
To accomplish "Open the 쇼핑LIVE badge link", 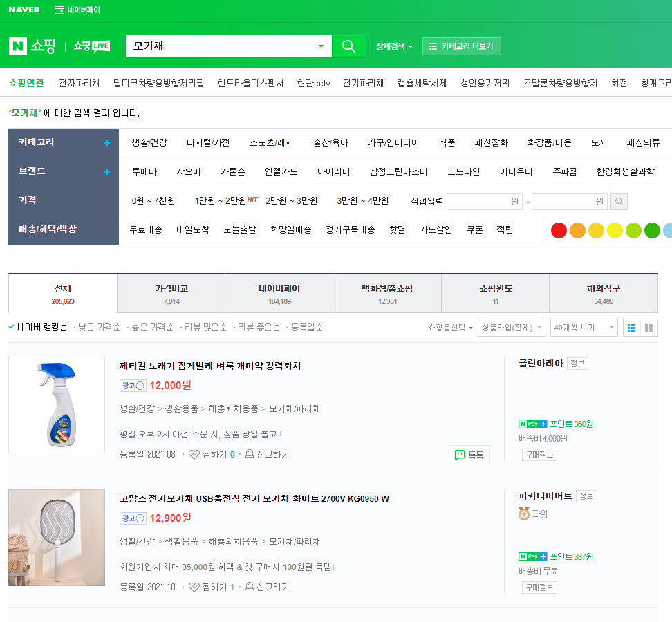I will (x=92, y=46).
